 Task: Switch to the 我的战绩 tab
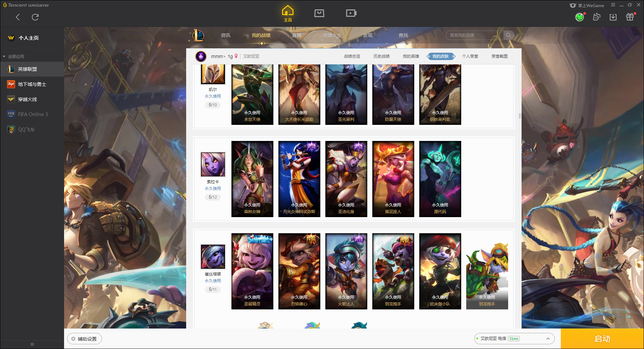(x=261, y=35)
